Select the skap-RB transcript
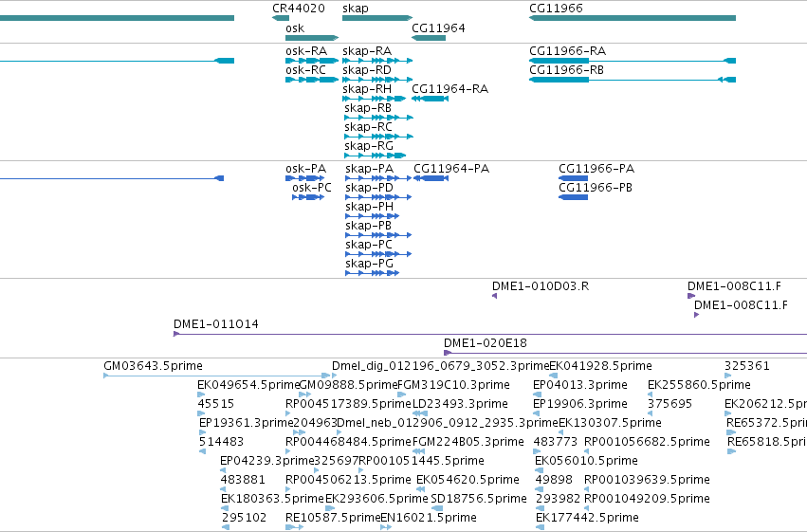Viewport: 807px width, 532px height. coord(378,118)
